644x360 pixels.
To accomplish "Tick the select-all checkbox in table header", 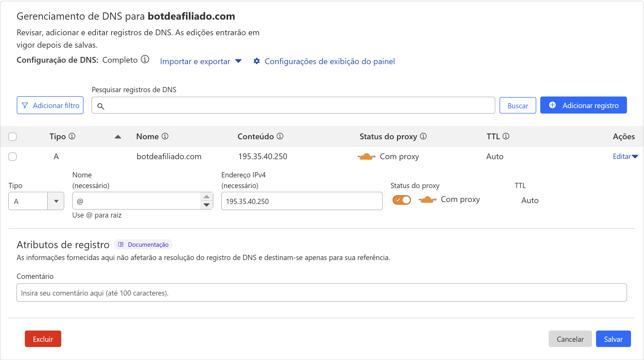I will tap(12, 136).
